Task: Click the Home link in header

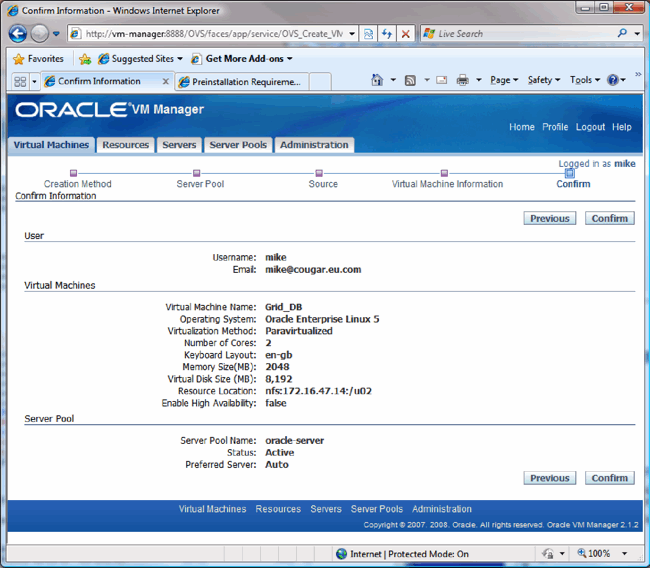Action: 521,127
